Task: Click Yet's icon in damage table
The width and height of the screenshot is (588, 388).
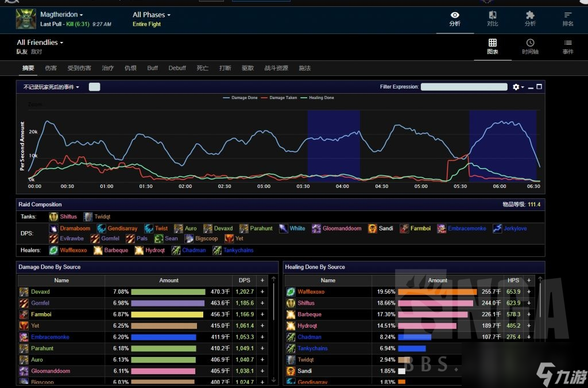Action: [24, 325]
